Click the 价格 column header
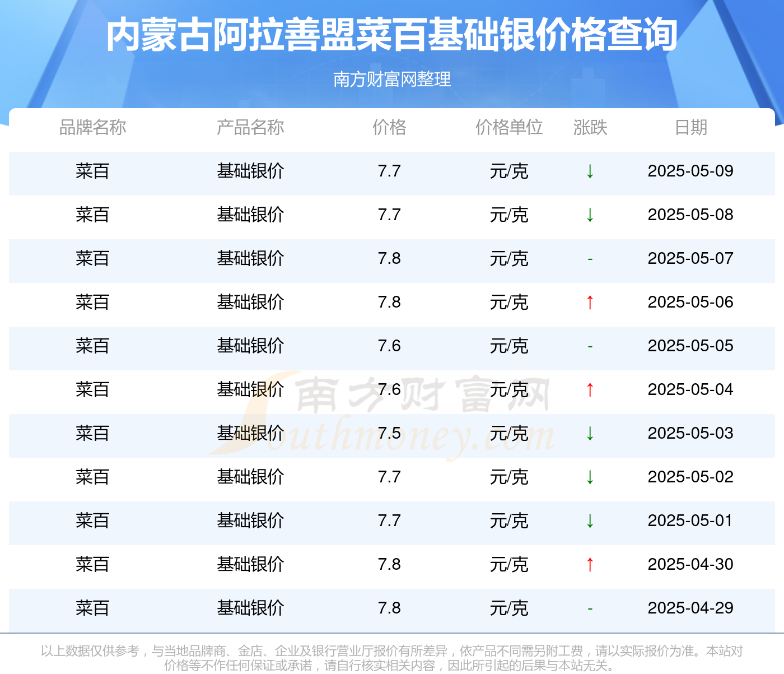This screenshot has width=784, height=674. coord(389,127)
